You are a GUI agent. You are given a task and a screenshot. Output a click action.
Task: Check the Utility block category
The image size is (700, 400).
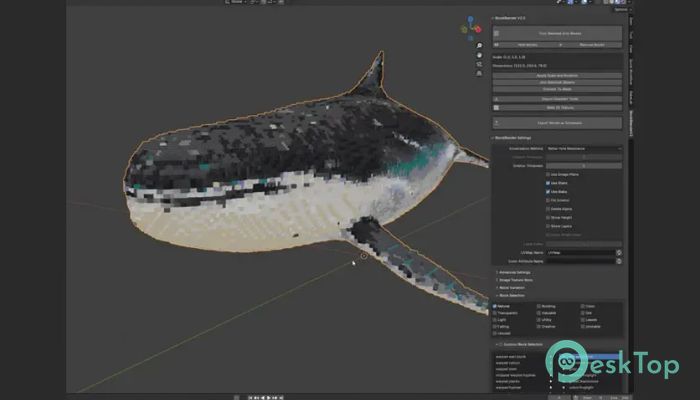pyautogui.click(x=539, y=320)
